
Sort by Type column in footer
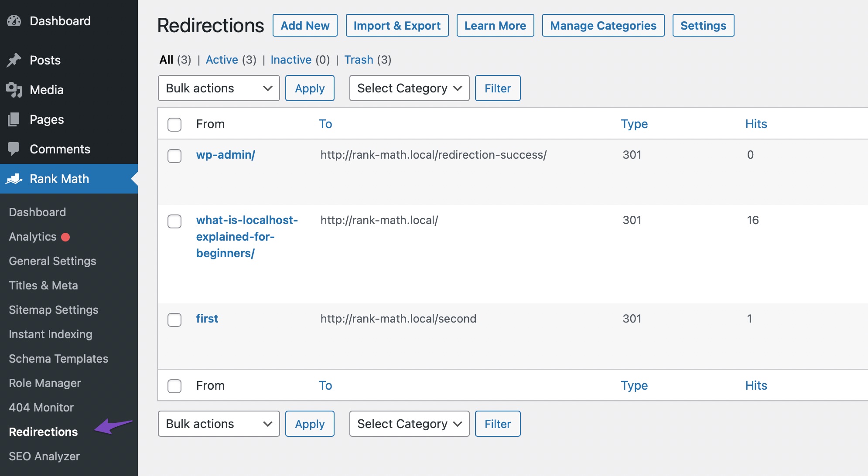coord(634,386)
